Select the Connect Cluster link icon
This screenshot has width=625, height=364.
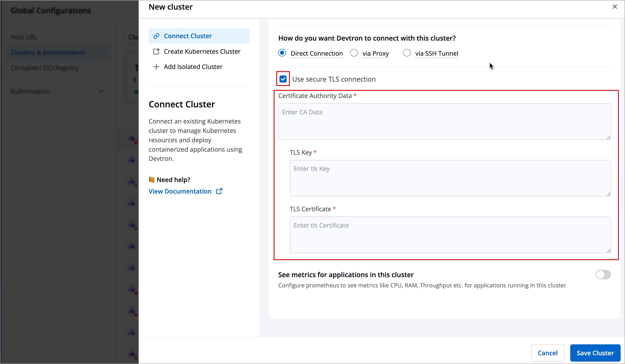tap(156, 36)
